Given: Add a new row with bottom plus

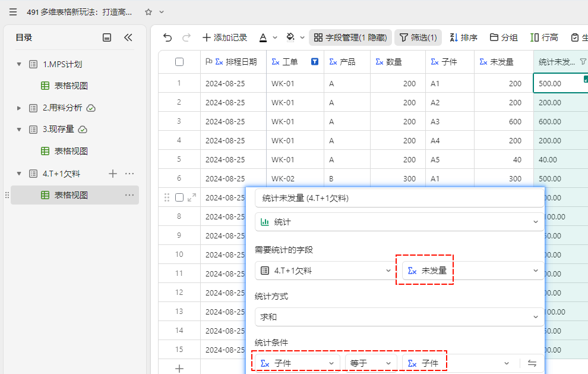Looking at the screenshot, I should (179, 369).
